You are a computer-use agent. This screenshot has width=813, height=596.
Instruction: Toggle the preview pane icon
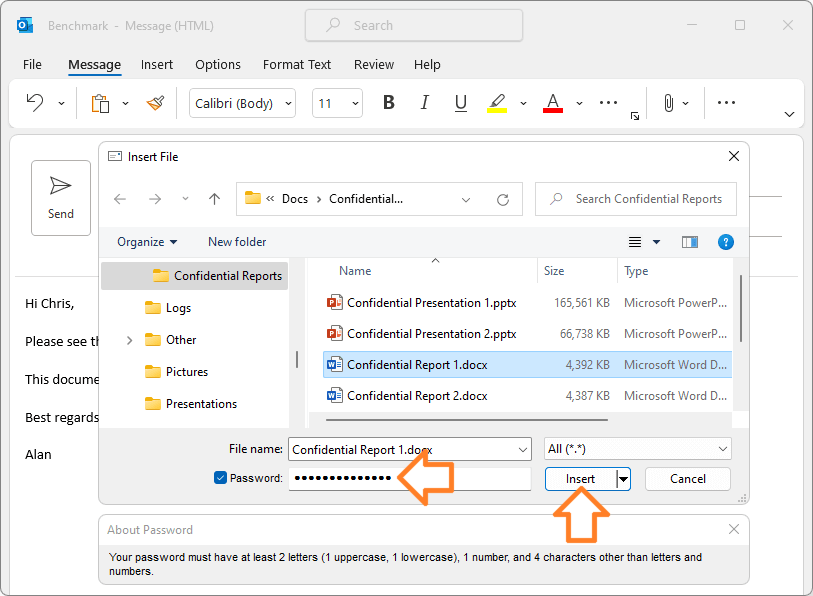point(689,242)
